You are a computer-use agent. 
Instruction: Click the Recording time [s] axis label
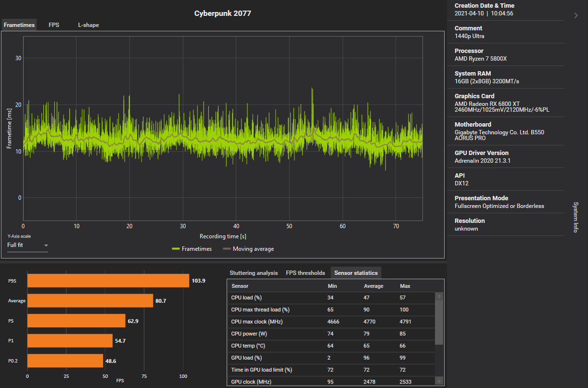pyautogui.click(x=223, y=236)
